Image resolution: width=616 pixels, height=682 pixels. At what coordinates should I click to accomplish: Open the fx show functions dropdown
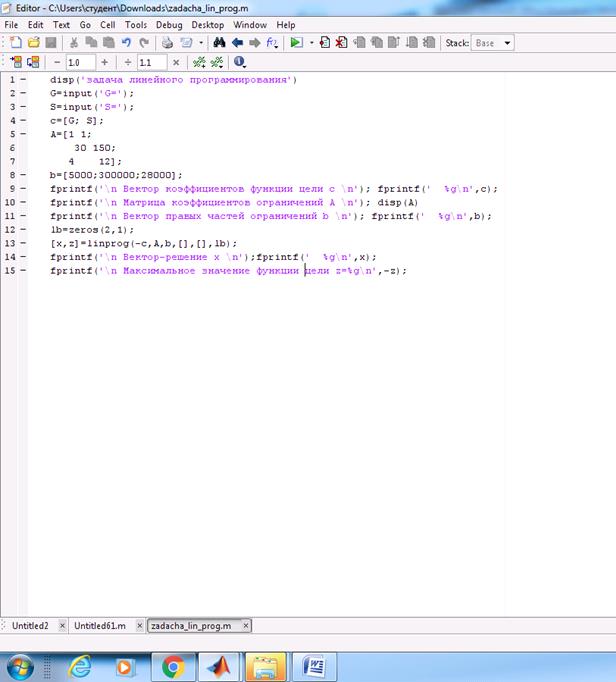click(272, 43)
